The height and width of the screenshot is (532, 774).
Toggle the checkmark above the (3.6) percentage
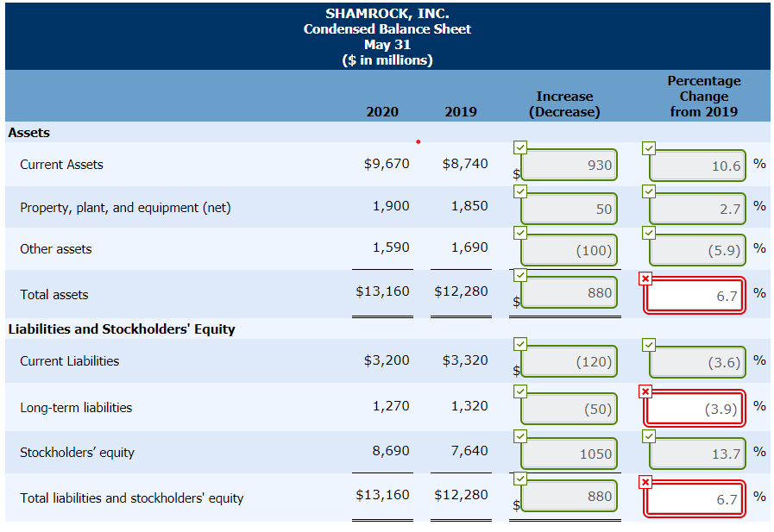click(x=648, y=343)
